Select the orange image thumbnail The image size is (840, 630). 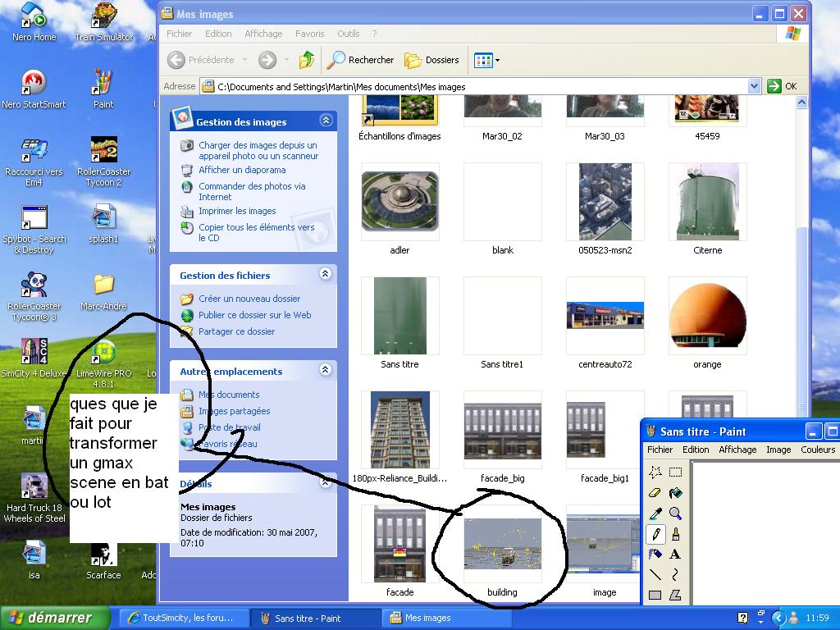[x=707, y=316]
